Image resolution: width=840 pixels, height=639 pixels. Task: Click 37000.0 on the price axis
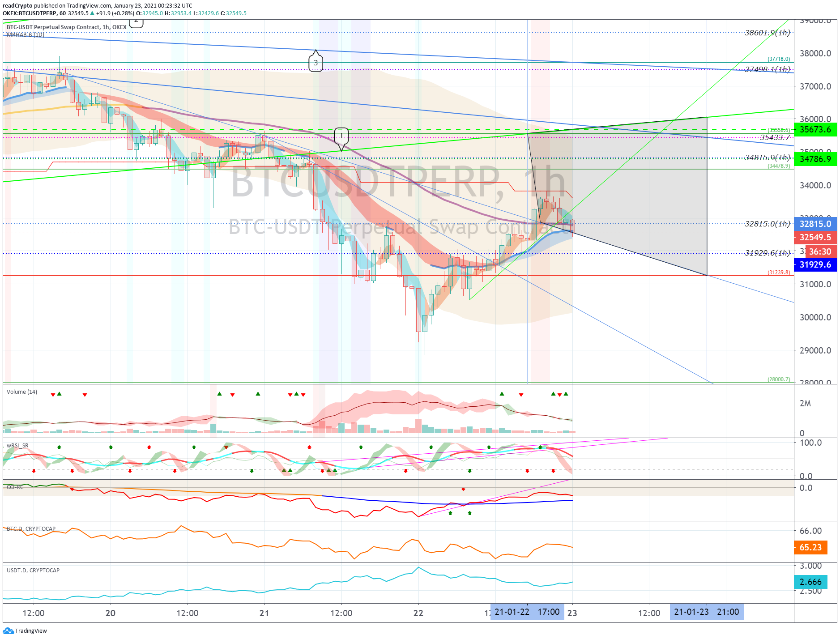point(815,86)
